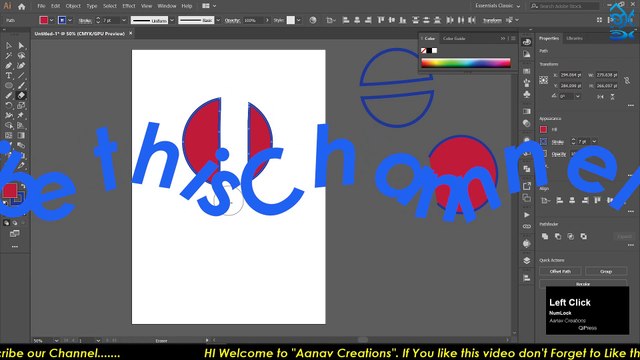The height and width of the screenshot is (360, 640).
Task: Open the Essentials Classic workspace switcher
Action: click(x=498, y=6)
